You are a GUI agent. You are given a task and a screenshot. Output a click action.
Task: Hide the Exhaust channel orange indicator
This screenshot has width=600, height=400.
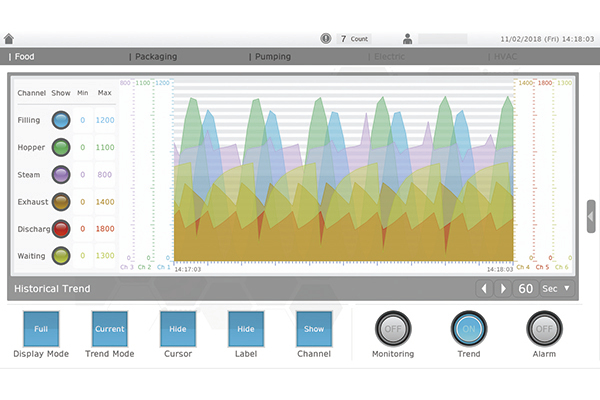[x=61, y=202]
